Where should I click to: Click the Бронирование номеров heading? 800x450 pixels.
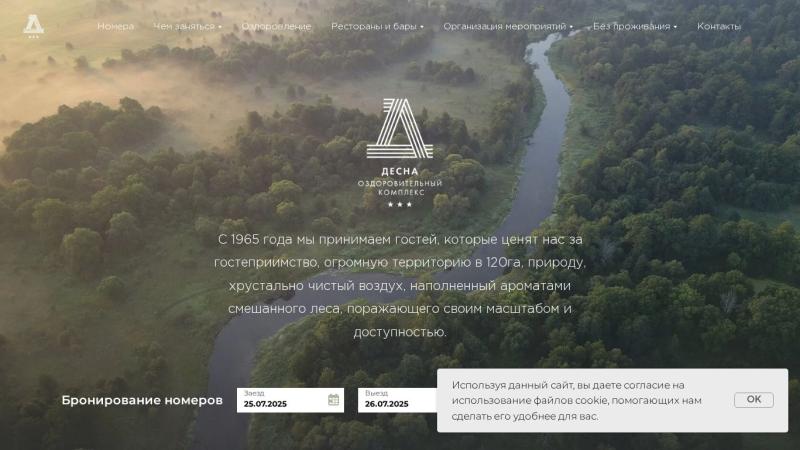point(142,400)
